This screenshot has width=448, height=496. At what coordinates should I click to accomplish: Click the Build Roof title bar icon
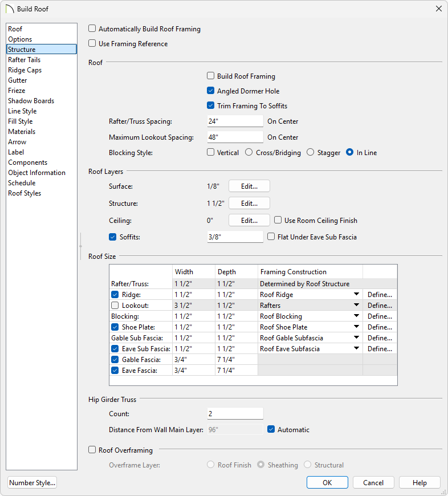click(9, 9)
